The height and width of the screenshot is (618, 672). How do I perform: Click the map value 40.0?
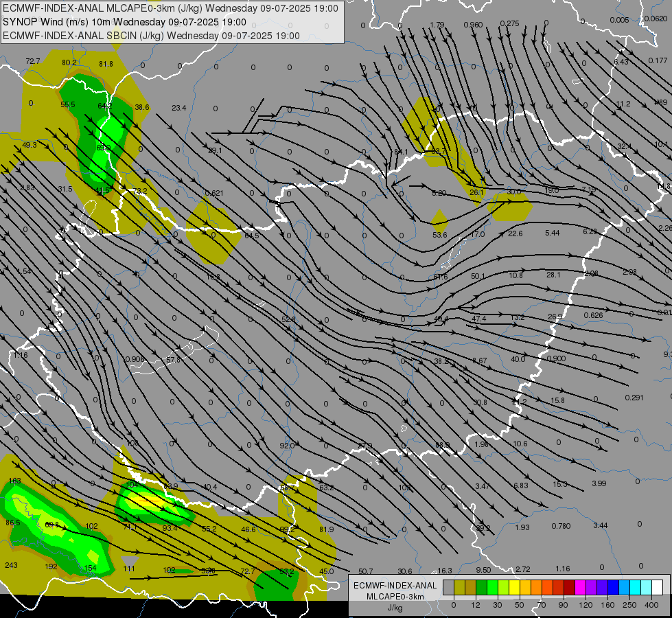(518, 359)
